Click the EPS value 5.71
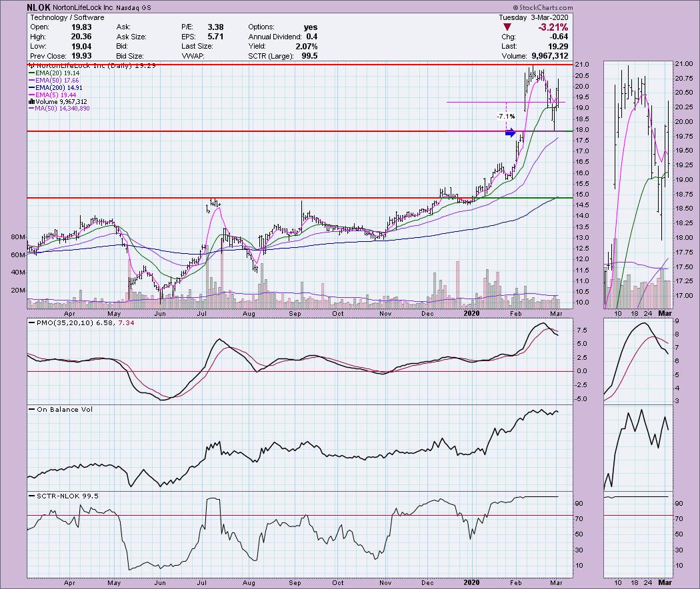Viewport: 700px width, 589px height. tap(215, 37)
